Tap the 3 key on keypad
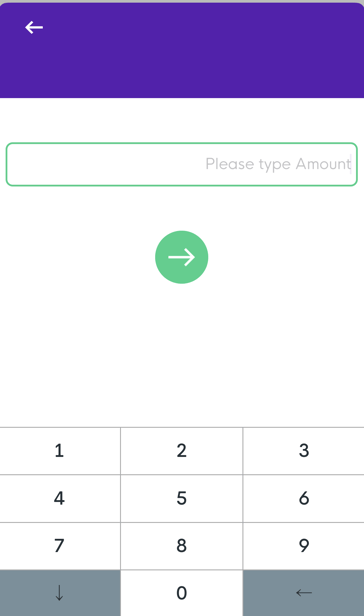The width and height of the screenshot is (364, 616). click(x=304, y=451)
